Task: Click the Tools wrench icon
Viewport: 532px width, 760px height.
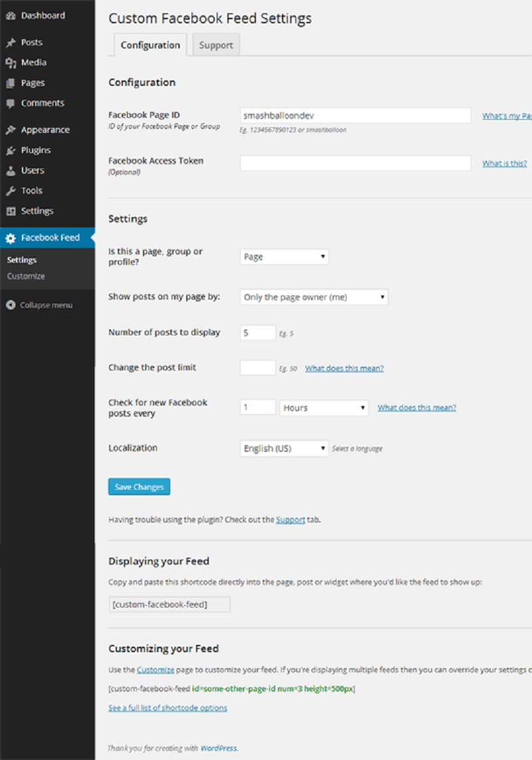Action: [11, 191]
